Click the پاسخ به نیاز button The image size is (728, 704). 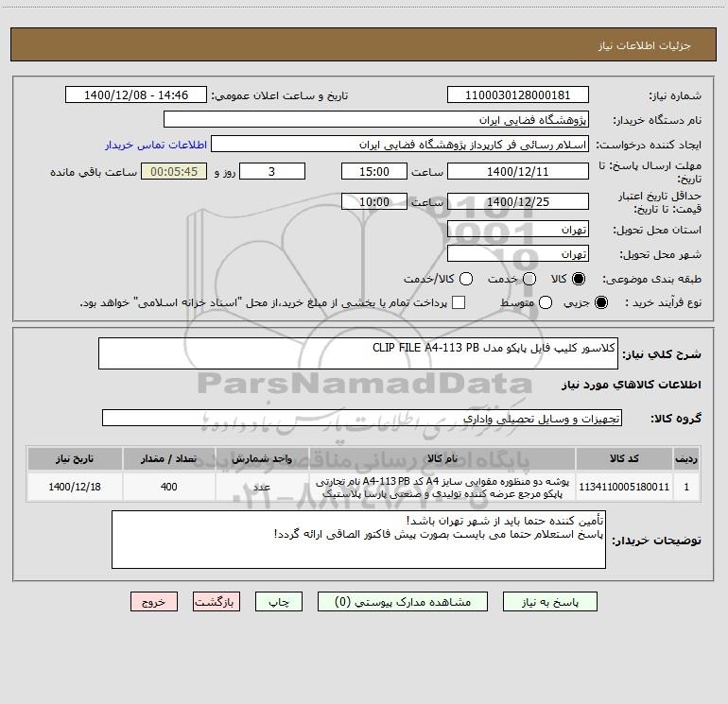550,602
